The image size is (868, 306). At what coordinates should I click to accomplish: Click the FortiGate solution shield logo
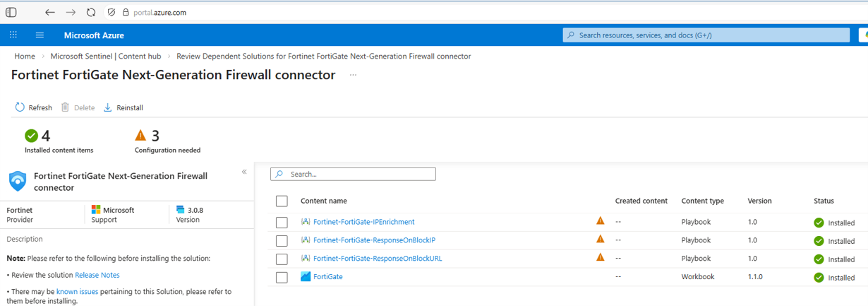(18, 181)
